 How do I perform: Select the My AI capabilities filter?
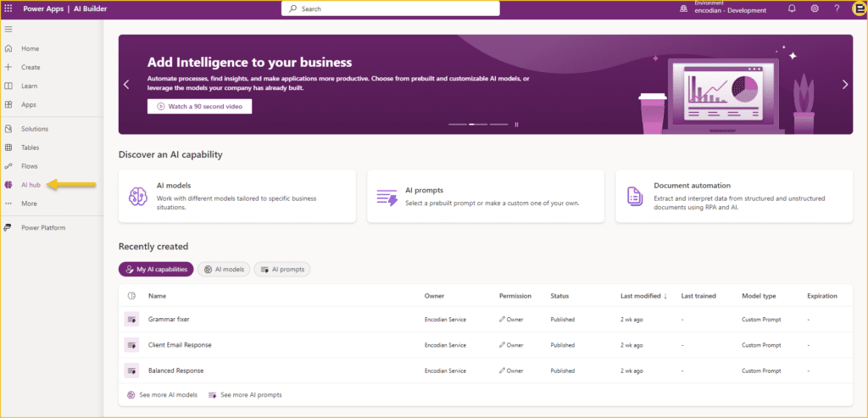coord(156,270)
